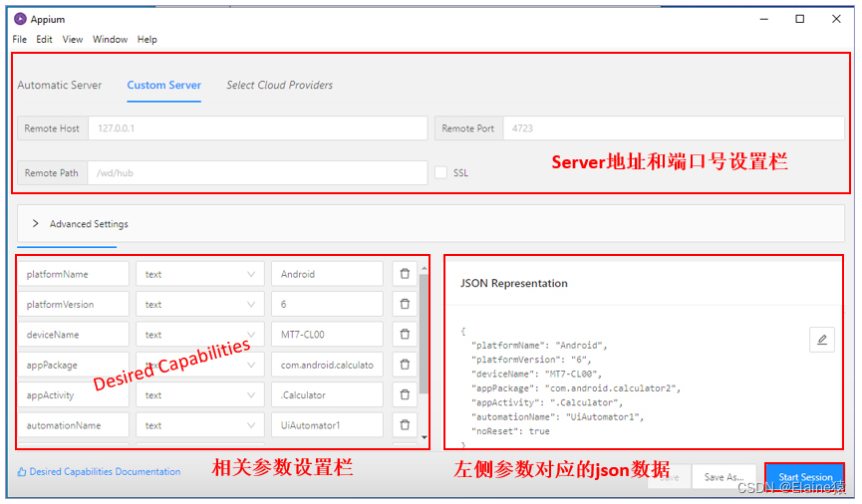Open the File menu
862x504 pixels.
tap(19, 40)
